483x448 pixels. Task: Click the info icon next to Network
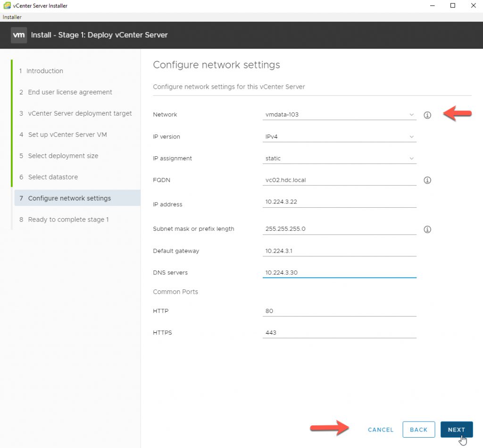[x=427, y=115]
